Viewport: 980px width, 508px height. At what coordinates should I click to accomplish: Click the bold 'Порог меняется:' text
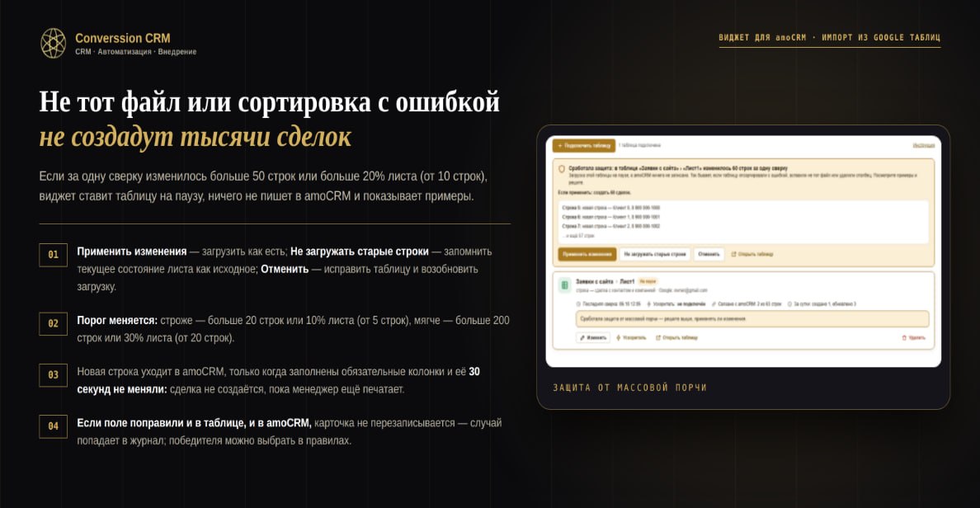(117, 320)
